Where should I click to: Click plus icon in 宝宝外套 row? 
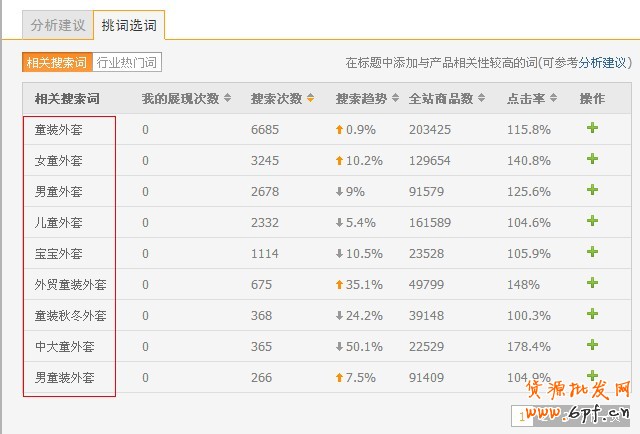(x=592, y=252)
